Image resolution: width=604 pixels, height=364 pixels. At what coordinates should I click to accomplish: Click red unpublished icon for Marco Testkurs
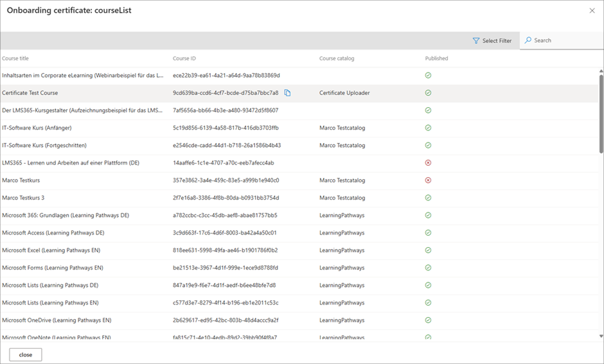click(428, 180)
